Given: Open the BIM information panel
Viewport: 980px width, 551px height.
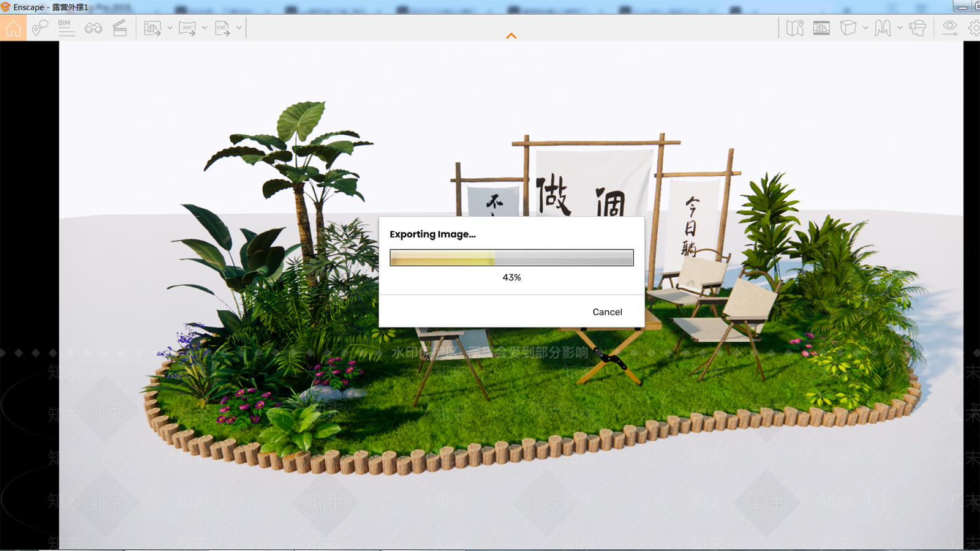Looking at the screenshot, I should click(66, 28).
